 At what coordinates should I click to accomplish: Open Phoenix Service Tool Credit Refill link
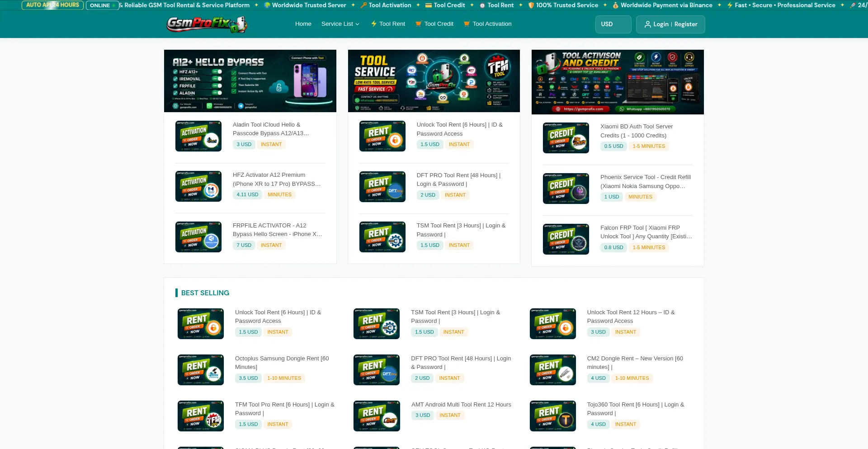[646, 182]
